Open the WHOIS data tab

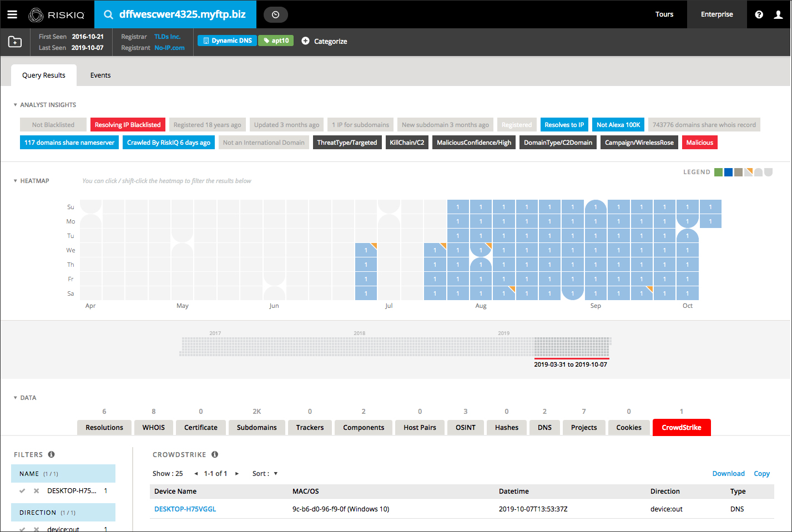[154, 428]
